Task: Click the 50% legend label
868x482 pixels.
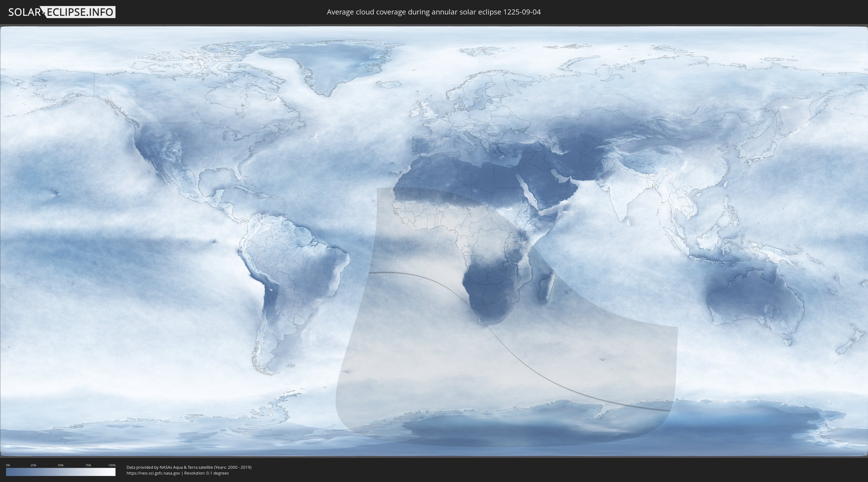Action: click(x=61, y=465)
